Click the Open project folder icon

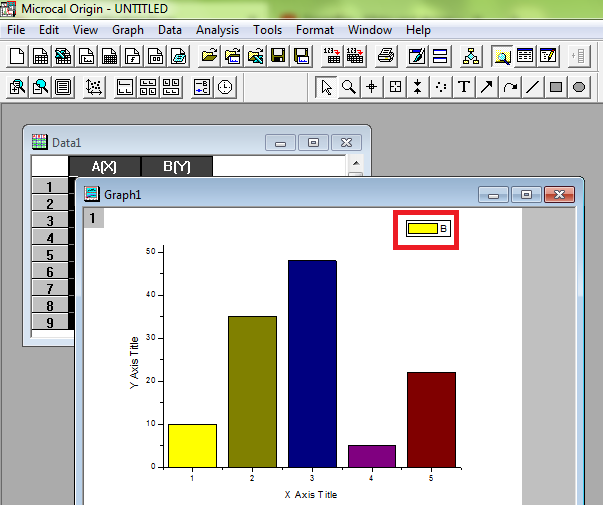[x=208, y=56]
